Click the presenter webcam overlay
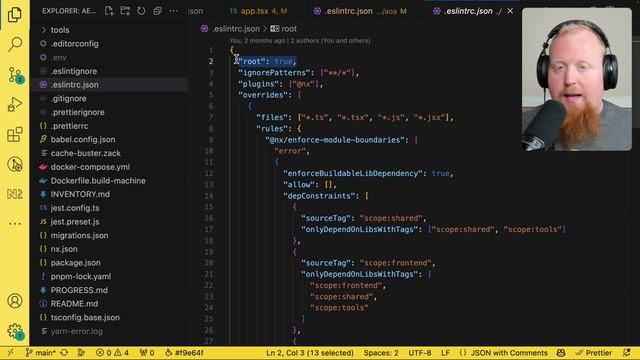 (577, 79)
